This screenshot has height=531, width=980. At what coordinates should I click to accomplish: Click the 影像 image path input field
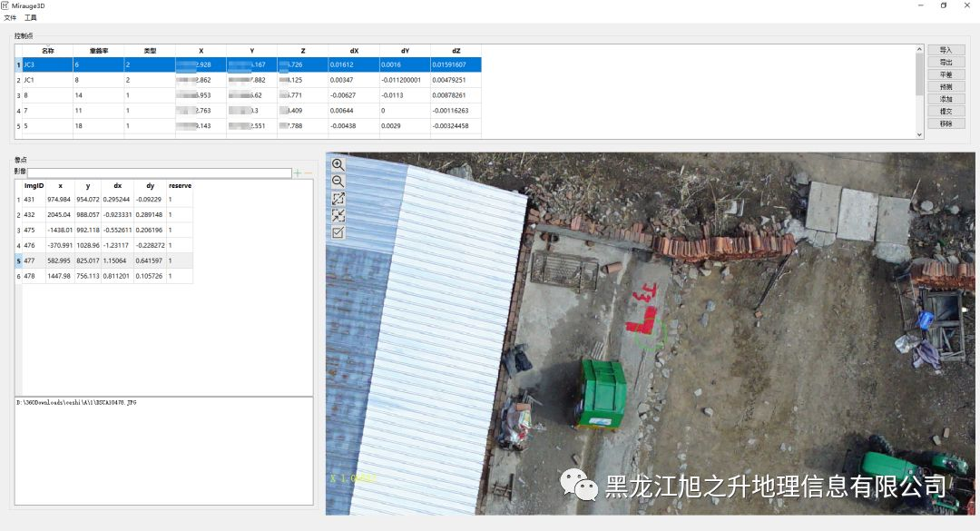coord(159,172)
